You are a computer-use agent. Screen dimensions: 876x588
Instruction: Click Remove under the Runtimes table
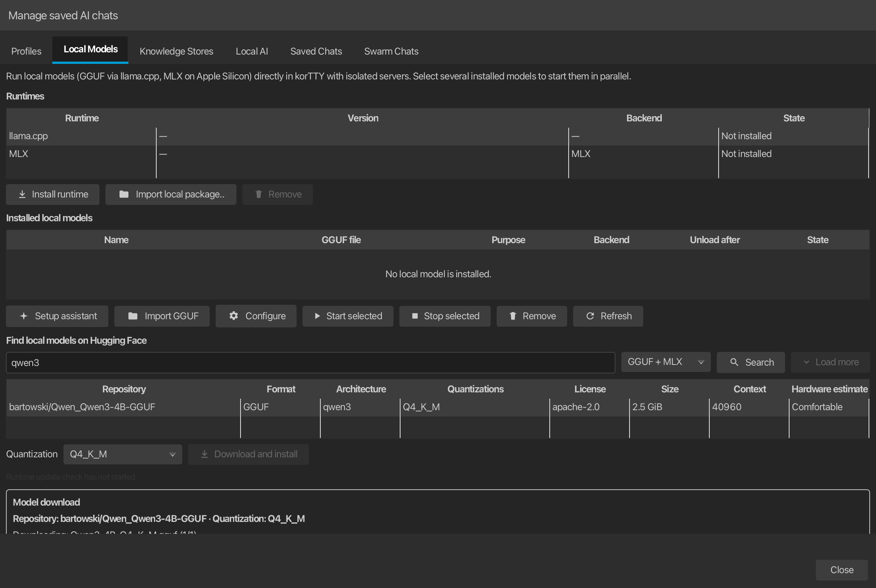tap(278, 194)
